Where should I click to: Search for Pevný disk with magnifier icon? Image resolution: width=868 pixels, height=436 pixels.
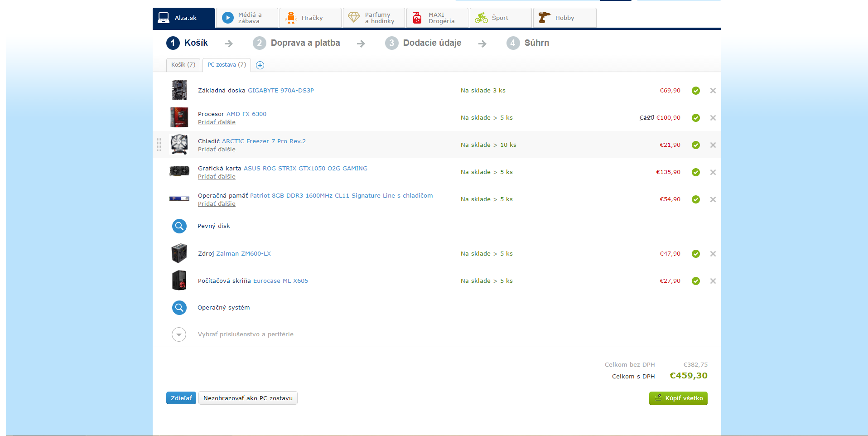pos(179,226)
